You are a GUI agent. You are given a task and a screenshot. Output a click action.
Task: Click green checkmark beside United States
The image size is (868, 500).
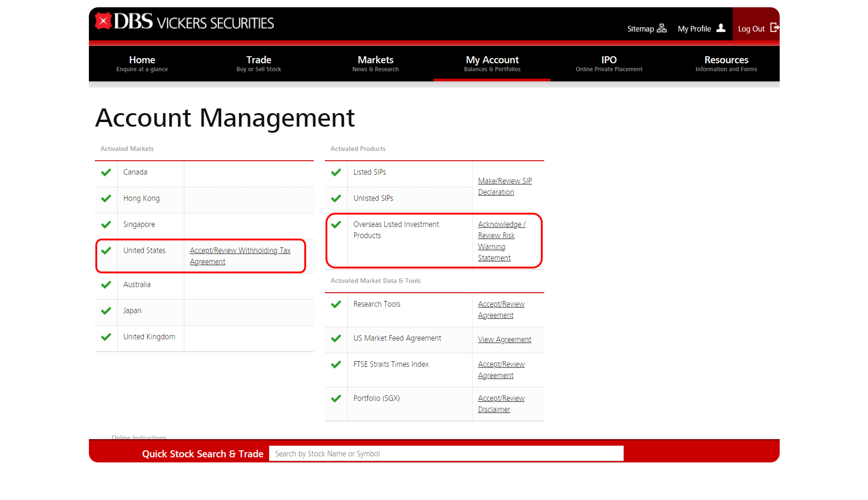[x=106, y=250]
